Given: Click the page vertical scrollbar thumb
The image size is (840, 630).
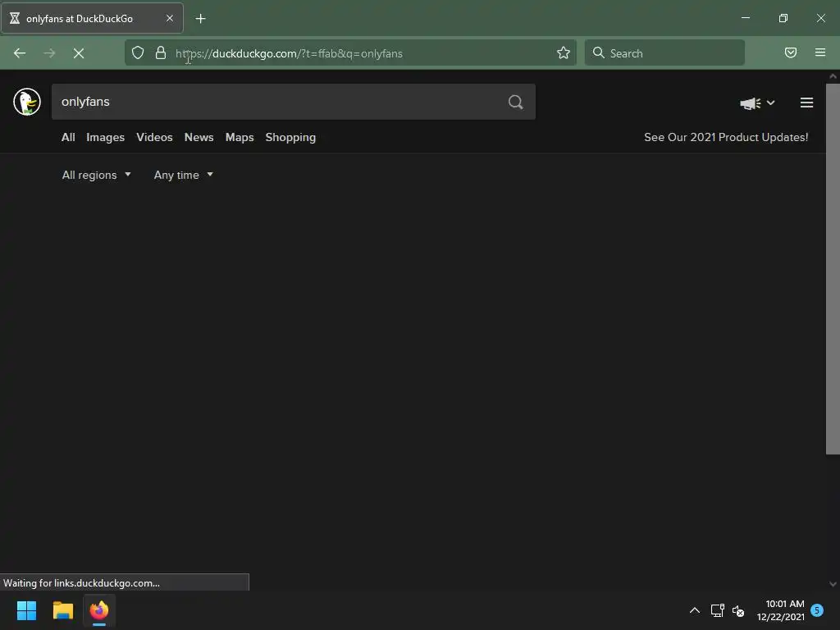Looking at the screenshot, I should click(x=833, y=269).
